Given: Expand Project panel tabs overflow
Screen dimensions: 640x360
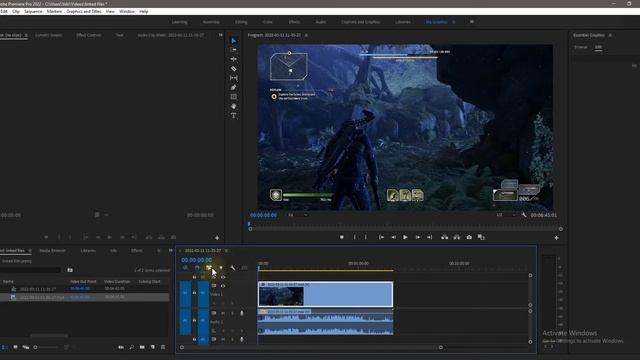Looking at the screenshot, I should [171, 251].
